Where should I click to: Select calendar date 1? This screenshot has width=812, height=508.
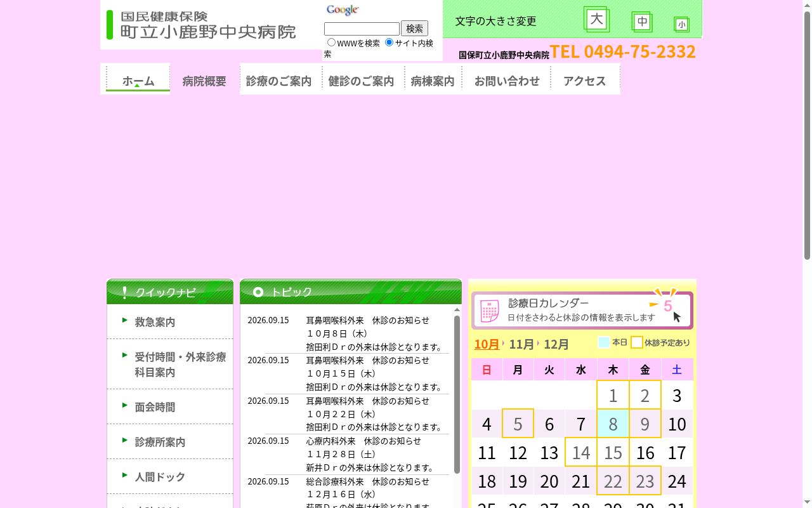[x=613, y=395]
